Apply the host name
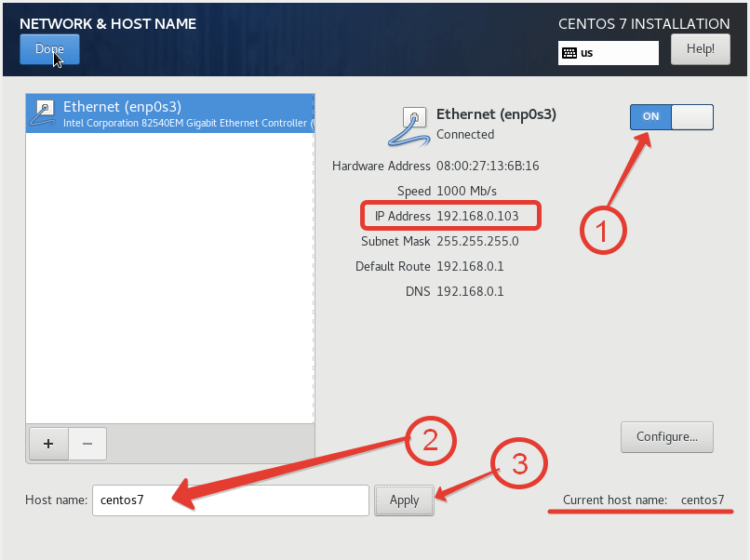Image resolution: width=750 pixels, height=560 pixels. 404,500
